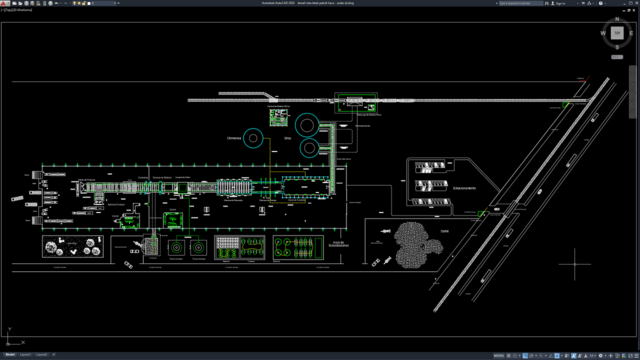Click the annotation monitor plus icon
This screenshot has height=360, width=640.
coord(611,356)
